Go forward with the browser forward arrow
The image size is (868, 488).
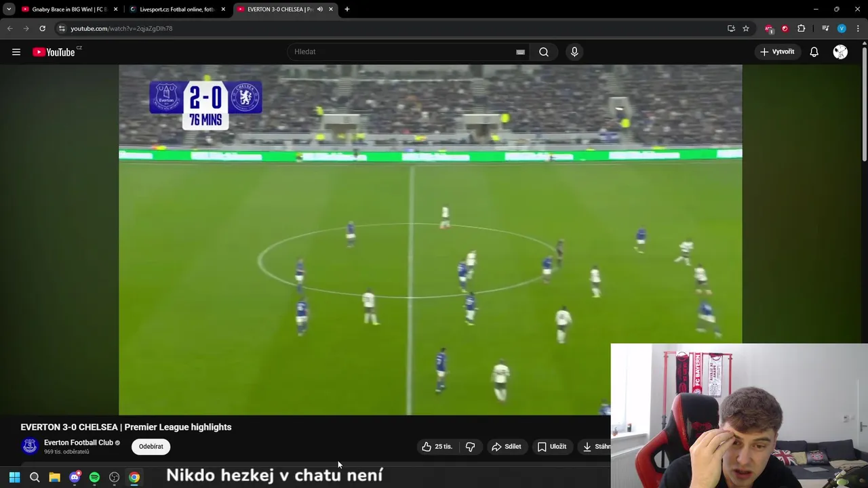tap(26, 28)
